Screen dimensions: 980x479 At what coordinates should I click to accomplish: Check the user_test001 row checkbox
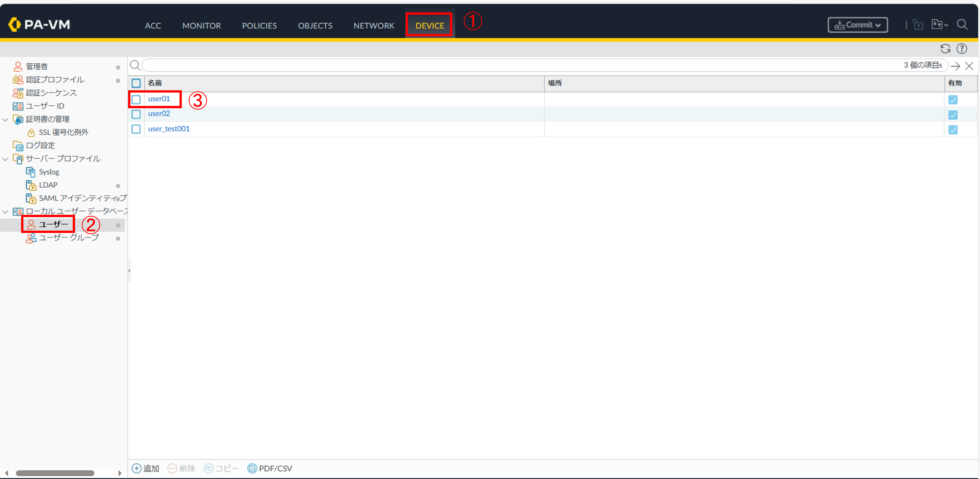point(136,129)
